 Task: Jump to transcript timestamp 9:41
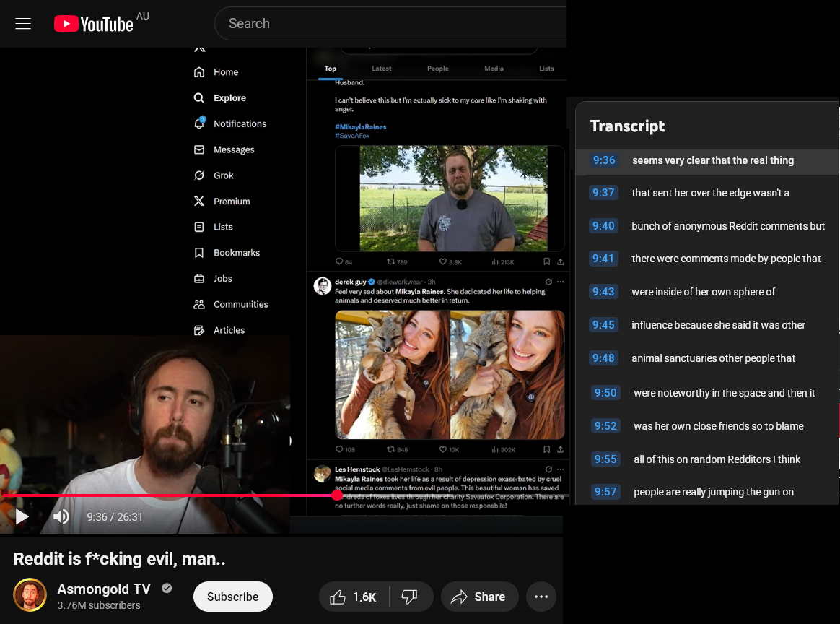[603, 259]
